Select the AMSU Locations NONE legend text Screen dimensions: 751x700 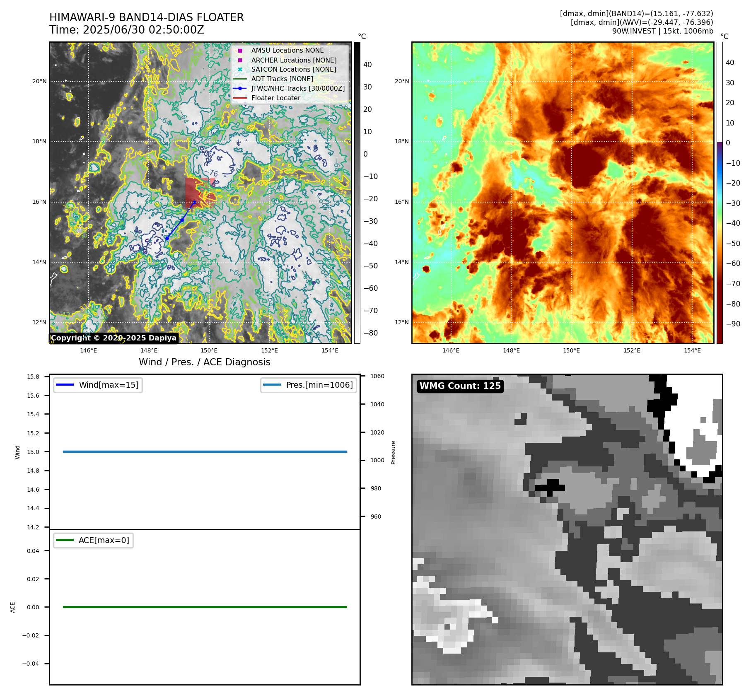pyautogui.click(x=287, y=51)
